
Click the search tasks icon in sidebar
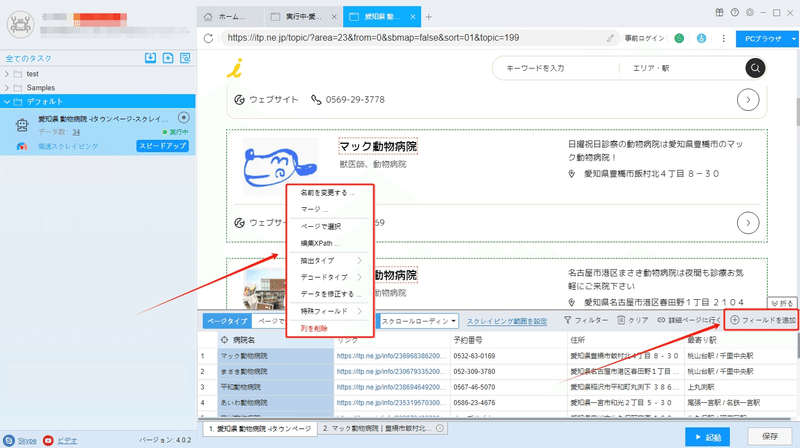coord(185,58)
